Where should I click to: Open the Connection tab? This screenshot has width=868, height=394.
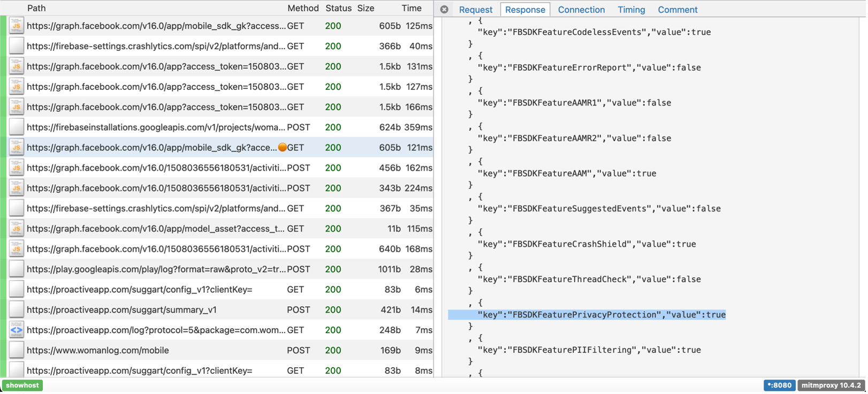tap(581, 10)
